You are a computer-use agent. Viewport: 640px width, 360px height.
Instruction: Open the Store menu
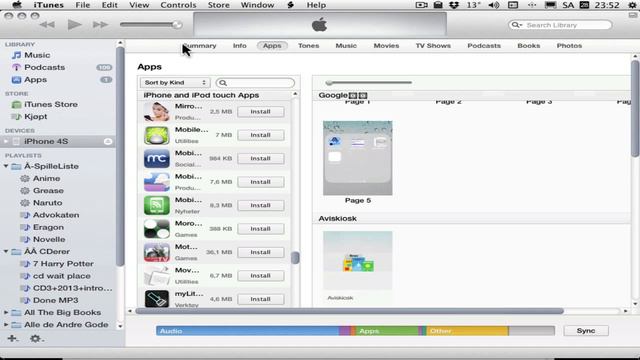pyautogui.click(x=218, y=5)
